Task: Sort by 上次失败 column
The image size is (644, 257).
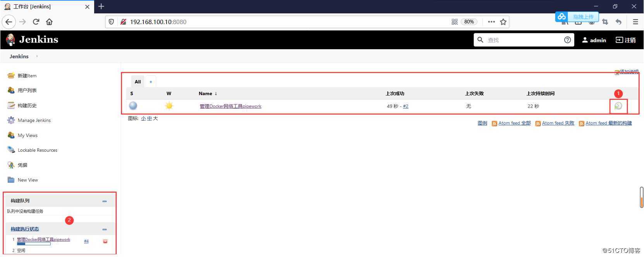Action: pos(474,93)
